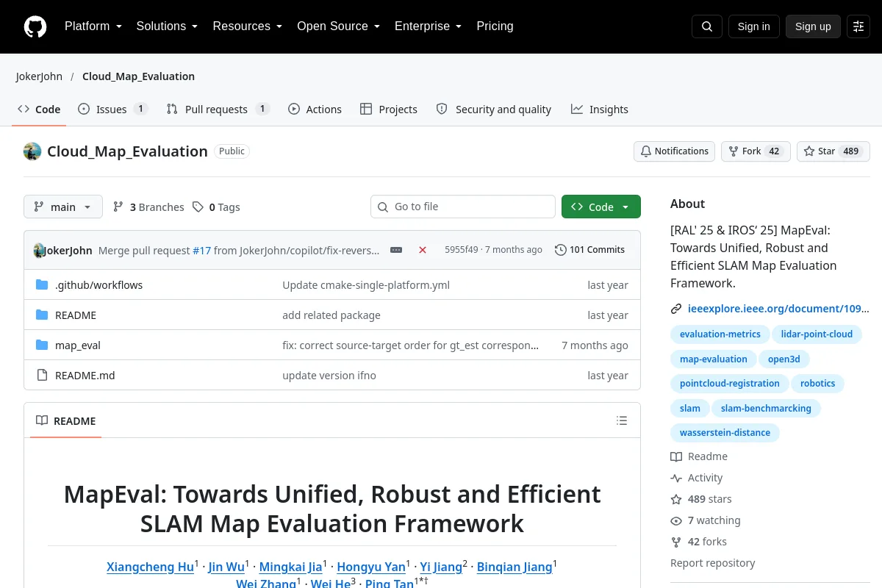Click the book icon beside Readme
882x588 pixels.
click(676, 456)
